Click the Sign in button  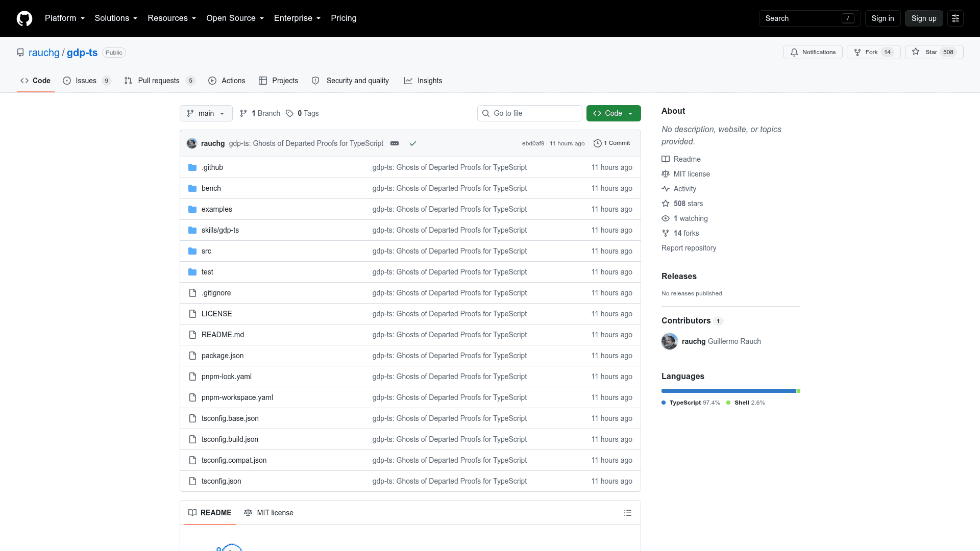883,18
